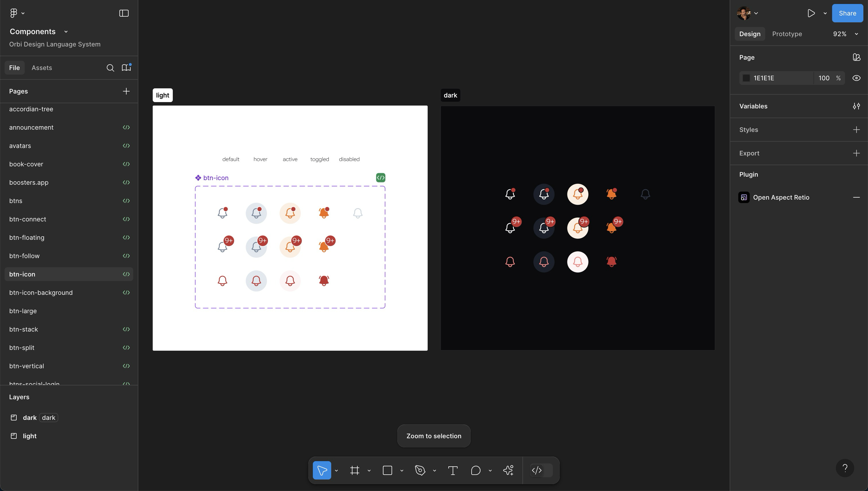
Task: Click the disabled bell icon in light frame
Action: pyautogui.click(x=358, y=213)
